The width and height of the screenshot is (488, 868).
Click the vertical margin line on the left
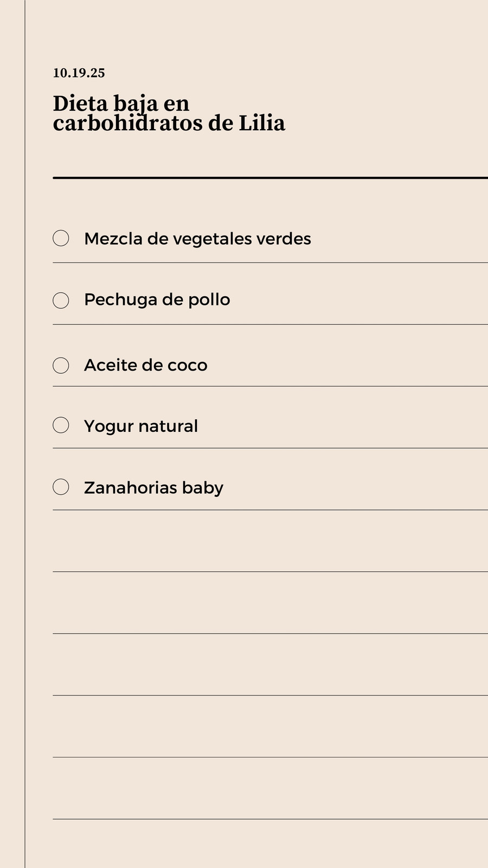(25, 434)
